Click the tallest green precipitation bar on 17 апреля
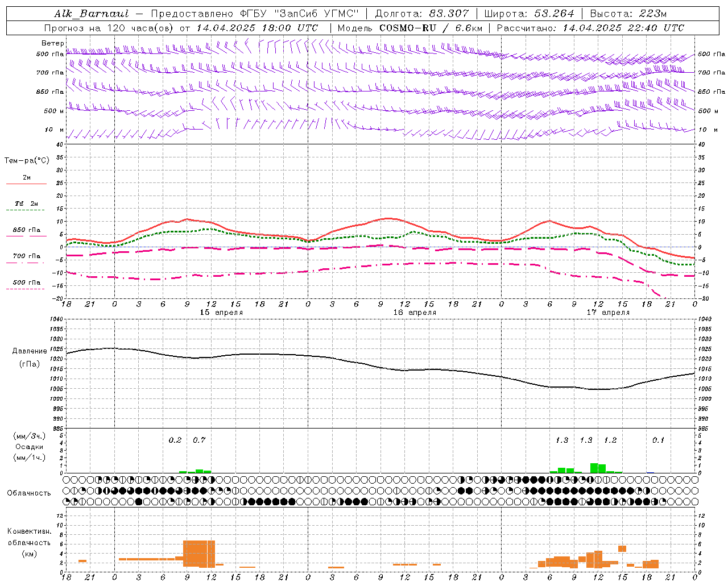Image resolution: width=728 pixels, height=582 pixels. point(594,468)
